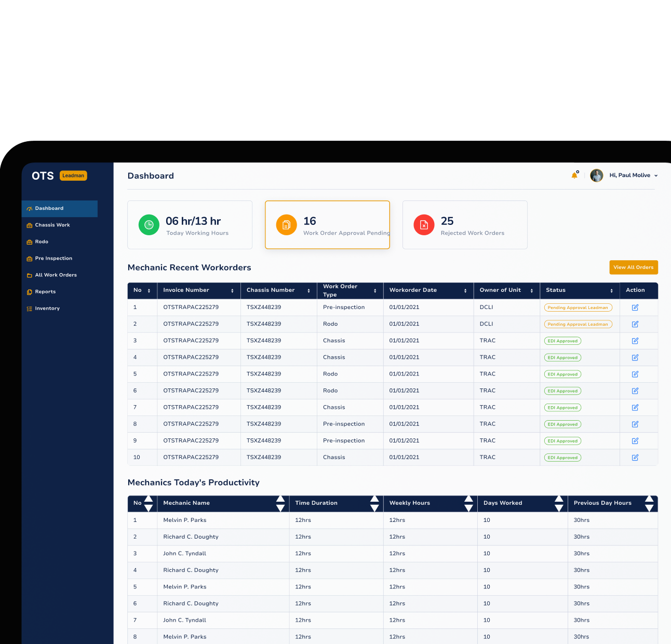Viewport: 671px width, 644px height.
Task: Toggle the Pending Approval Leadman status on row 2
Action: (578, 324)
